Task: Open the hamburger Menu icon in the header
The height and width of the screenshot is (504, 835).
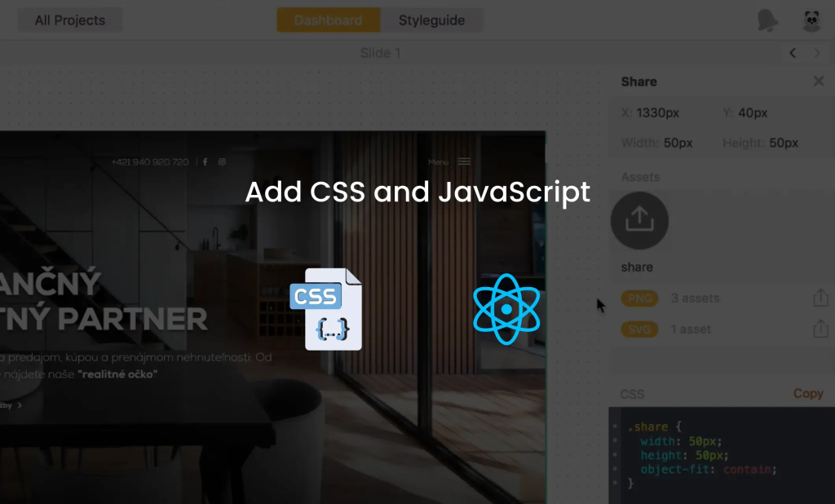Action: 464,161
